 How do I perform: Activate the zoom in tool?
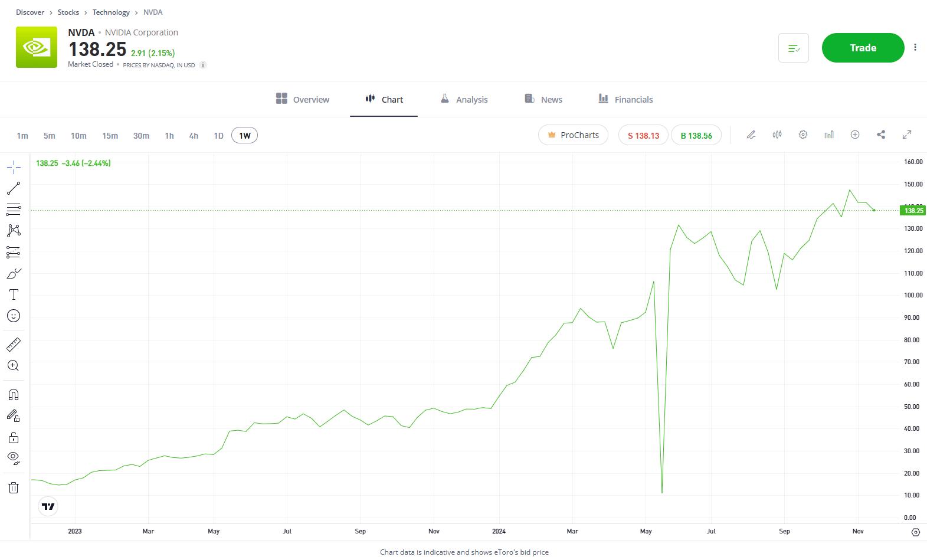[14, 366]
